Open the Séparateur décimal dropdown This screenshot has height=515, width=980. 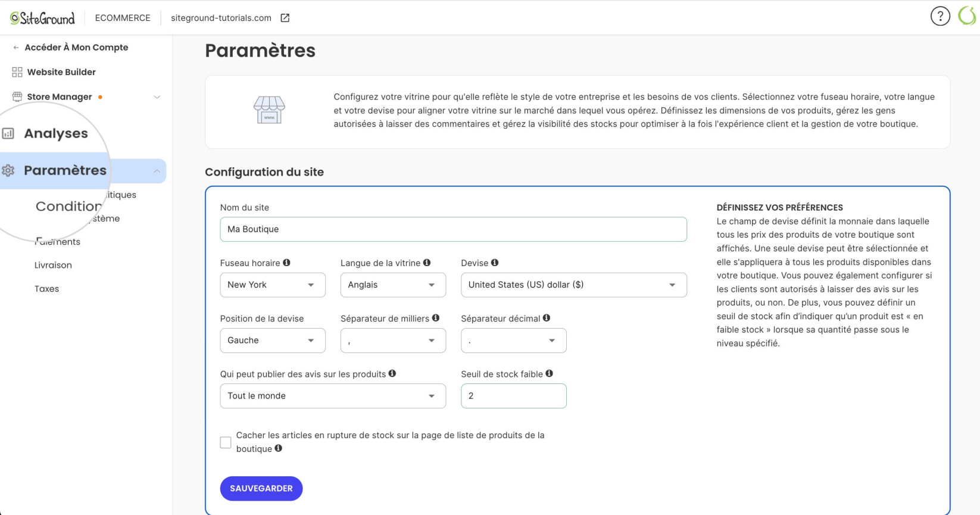click(514, 341)
